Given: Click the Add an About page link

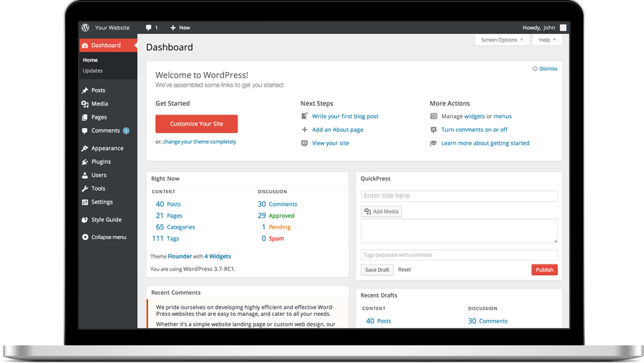Looking at the screenshot, I should tap(337, 130).
